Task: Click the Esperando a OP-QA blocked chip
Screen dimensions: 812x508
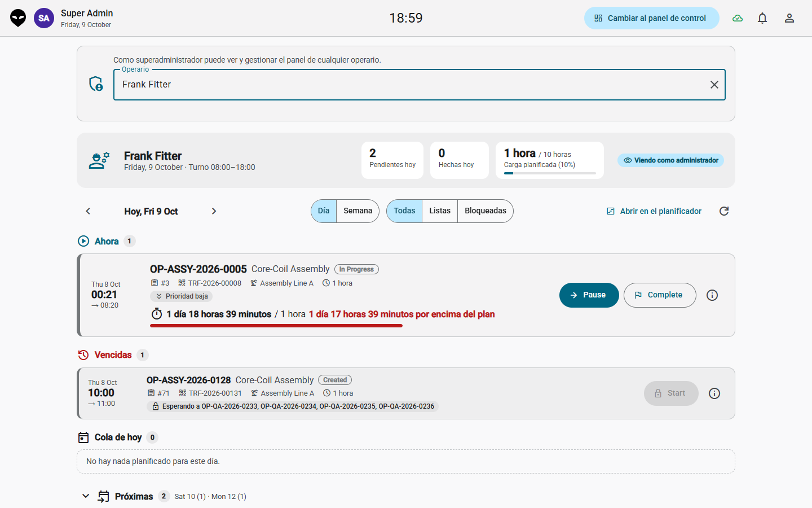Action: (x=293, y=406)
